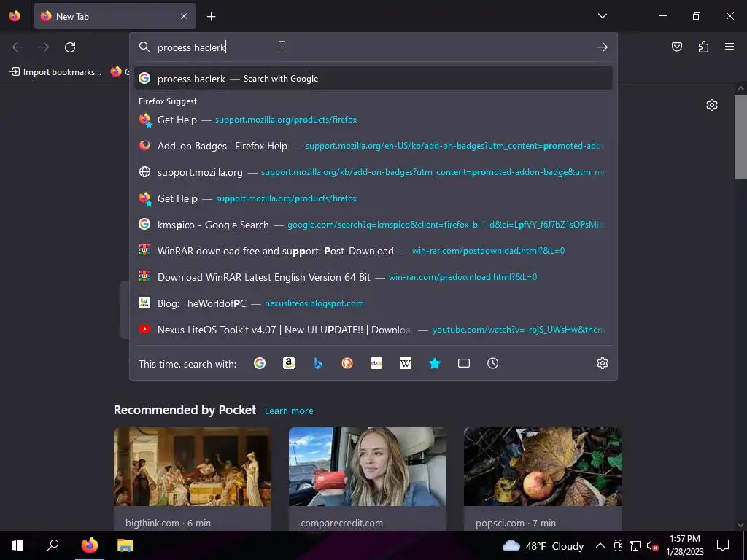Open new tab personalize gear icon
The image size is (747, 560).
point(712,105)
